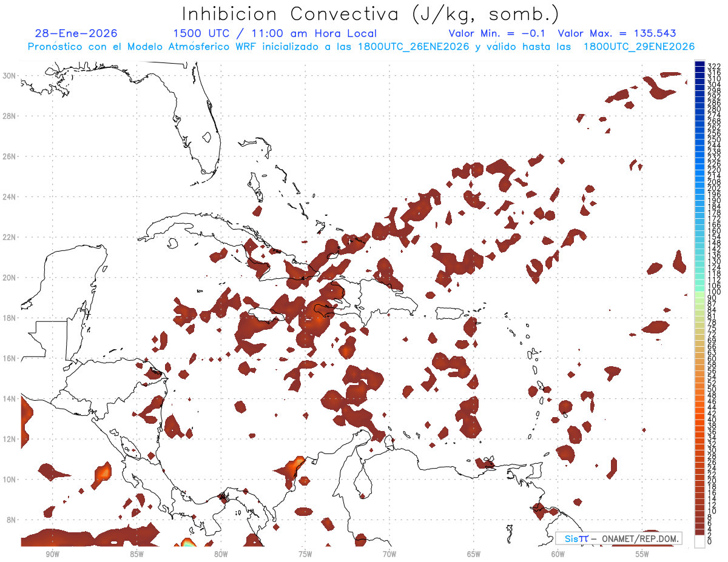728x562 pixels.
Task: Click the 85W longitude label
Action: point(136,554)
